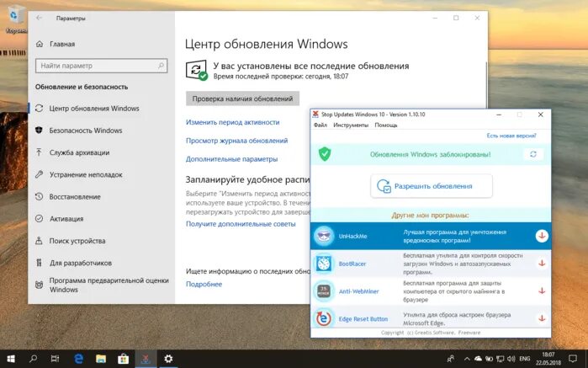Click the Anti-WebMiner program name
The height and width of the screenshot is (368, 588).
(359, 291)
